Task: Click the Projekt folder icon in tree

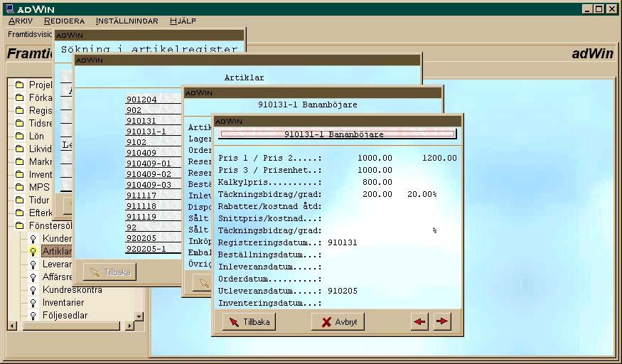Action: click(19, 85)
